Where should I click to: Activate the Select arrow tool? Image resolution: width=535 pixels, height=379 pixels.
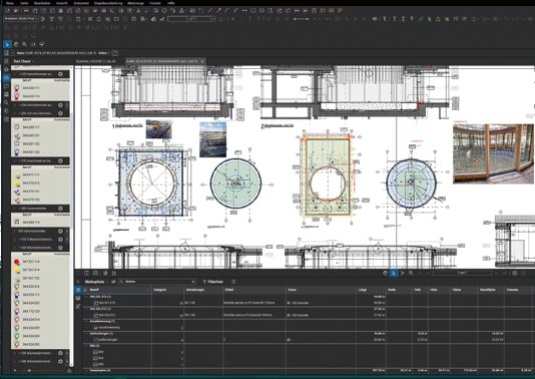click(7, 44)
